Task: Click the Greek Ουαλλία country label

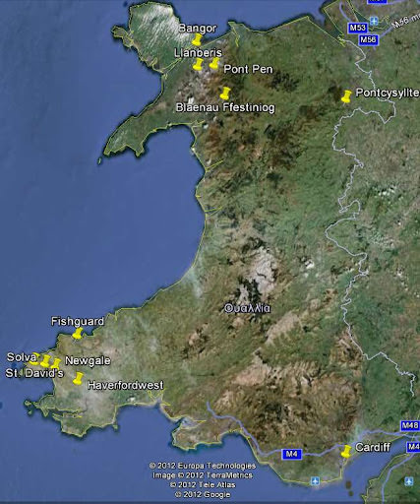Action: click(x=248, y=308)
